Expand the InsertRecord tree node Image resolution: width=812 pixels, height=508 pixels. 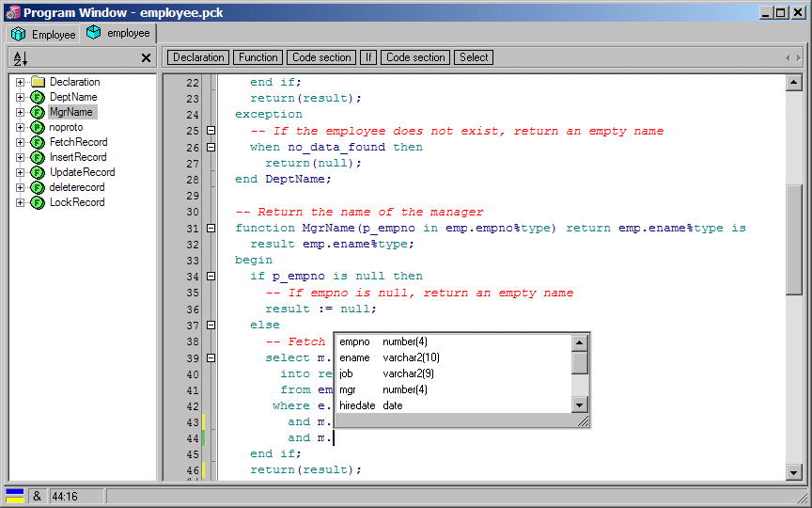tap(20, 157)
